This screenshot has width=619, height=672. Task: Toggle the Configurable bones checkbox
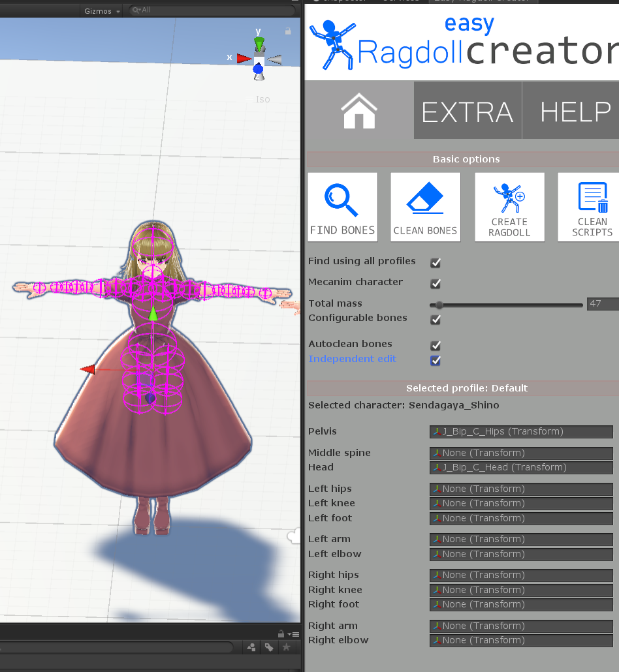pos(436,320)
